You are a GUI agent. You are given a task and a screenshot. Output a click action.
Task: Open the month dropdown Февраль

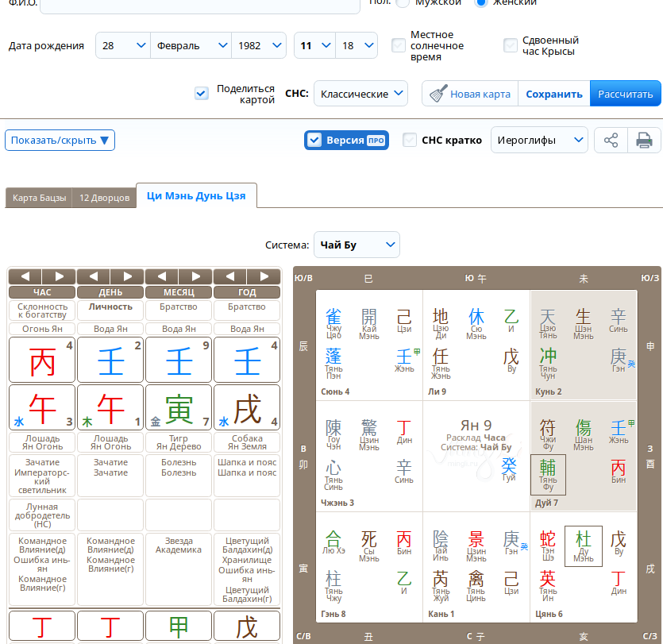(x=191, y=45)
